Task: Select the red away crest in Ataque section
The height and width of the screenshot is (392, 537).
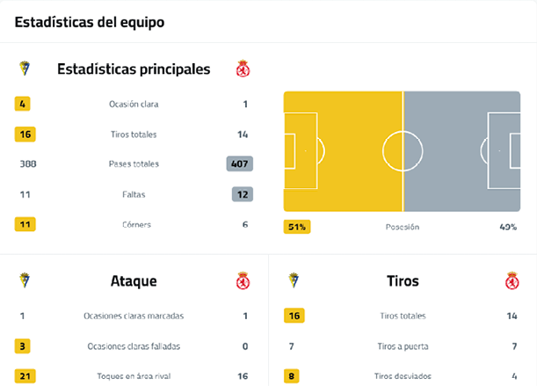Action: point(243,281)
